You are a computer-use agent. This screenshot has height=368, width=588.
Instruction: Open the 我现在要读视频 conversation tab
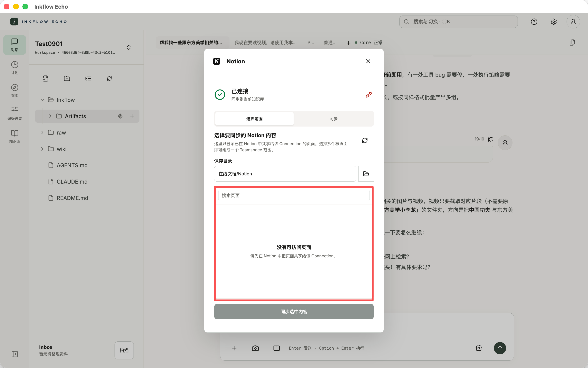pos(265,43)
